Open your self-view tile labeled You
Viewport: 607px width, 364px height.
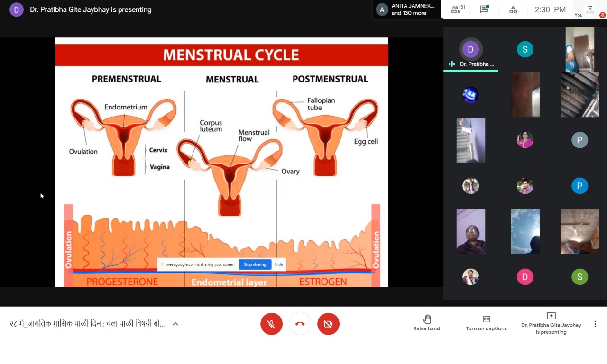point(589,9)
